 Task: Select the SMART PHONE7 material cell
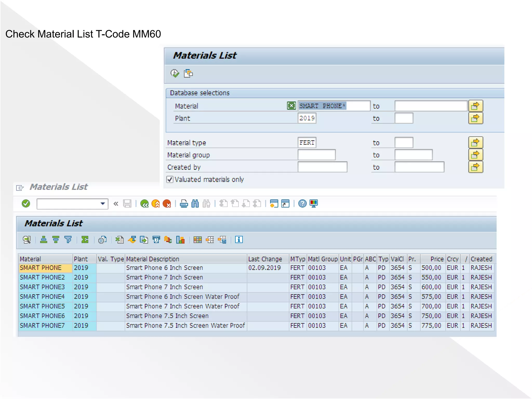(x=45, y=325)
